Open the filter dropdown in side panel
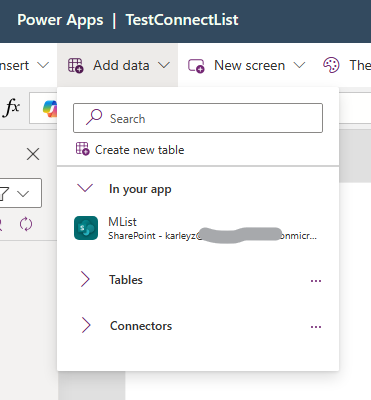371x400 pixels. click(x=19, y=193)
